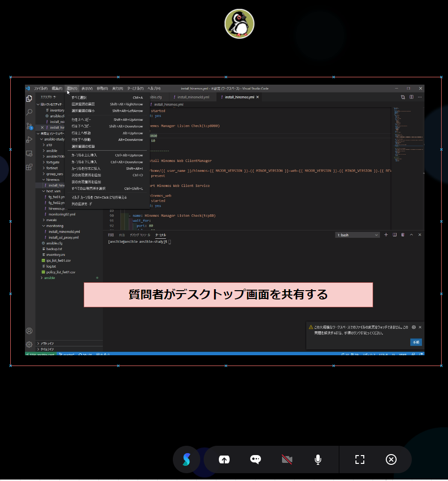Screen dimensions: 448x481
Task: Choose カーソルを上に挿入 from the menu
Action: 107,155
